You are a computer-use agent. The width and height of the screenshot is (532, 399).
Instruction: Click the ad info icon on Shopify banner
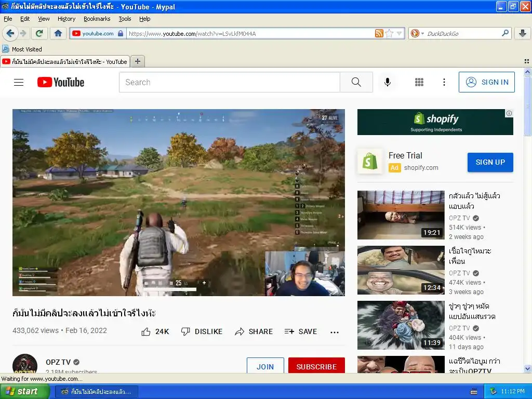coord(509,113)
